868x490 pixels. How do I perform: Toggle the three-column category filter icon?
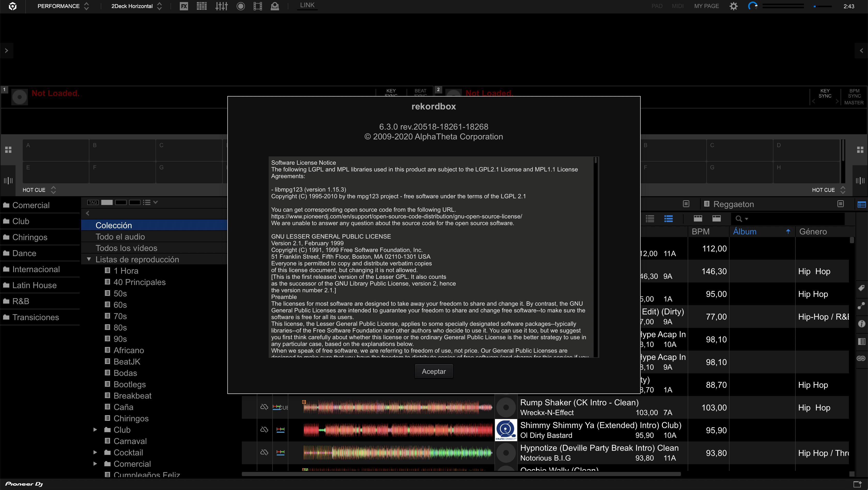[698, 219]
